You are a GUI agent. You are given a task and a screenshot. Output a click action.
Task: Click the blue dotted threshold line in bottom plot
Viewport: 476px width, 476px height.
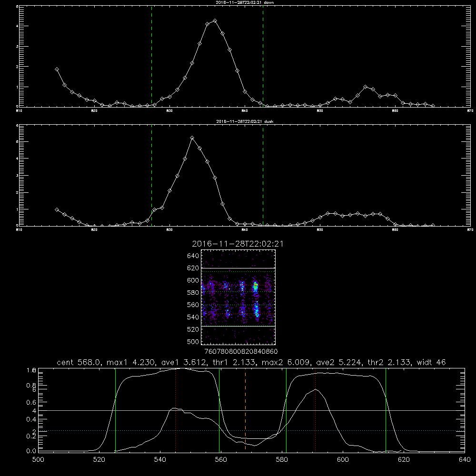[251, 430]
